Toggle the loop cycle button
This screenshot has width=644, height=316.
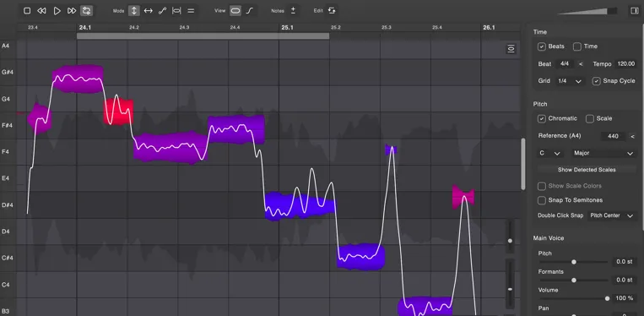click(x=86, y=11)
